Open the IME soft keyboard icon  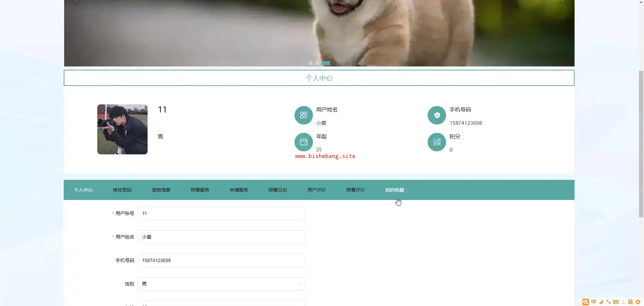[616, 302]
